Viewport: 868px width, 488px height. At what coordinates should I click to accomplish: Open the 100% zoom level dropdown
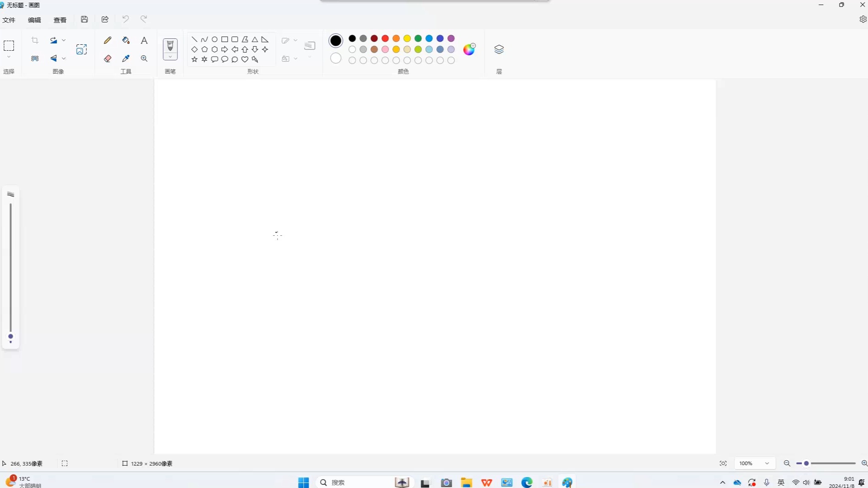(x=755, y=463)
